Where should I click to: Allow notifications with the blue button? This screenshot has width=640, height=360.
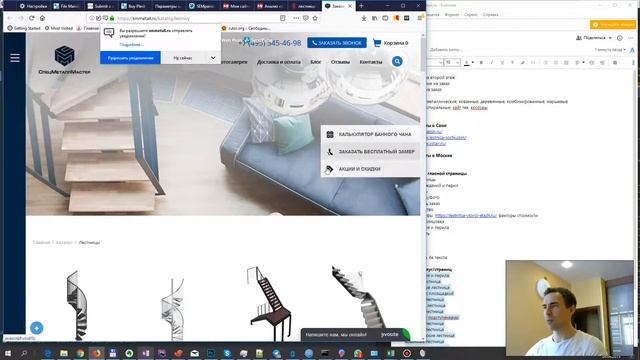tap(131, 58)
